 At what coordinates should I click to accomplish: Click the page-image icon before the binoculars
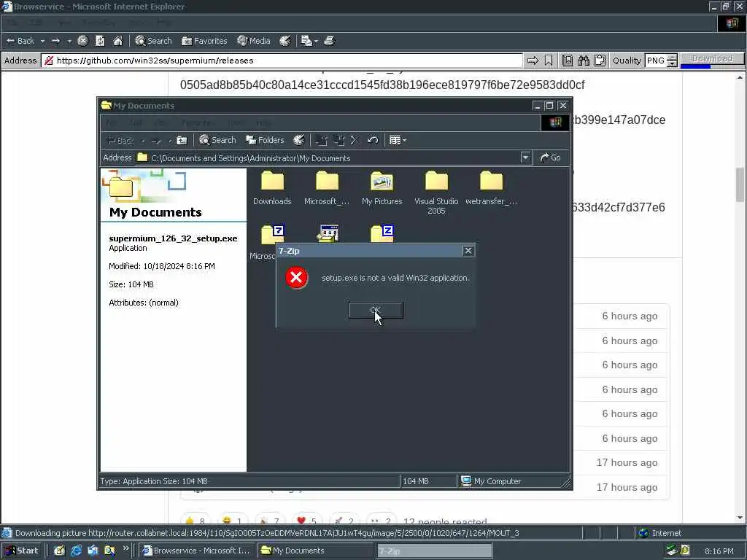[x=568, y=61]
